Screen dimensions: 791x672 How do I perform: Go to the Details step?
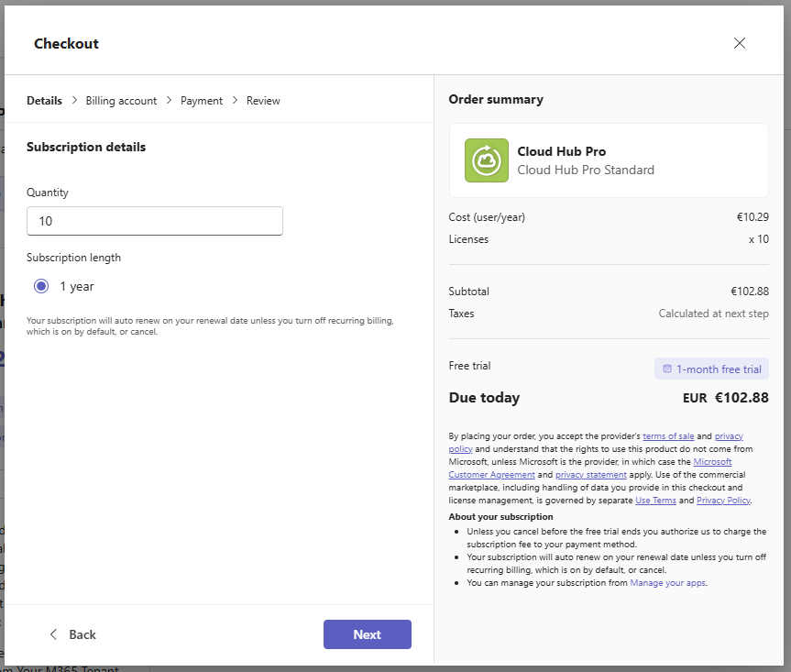pyautogui.click(x=44, y=101)
